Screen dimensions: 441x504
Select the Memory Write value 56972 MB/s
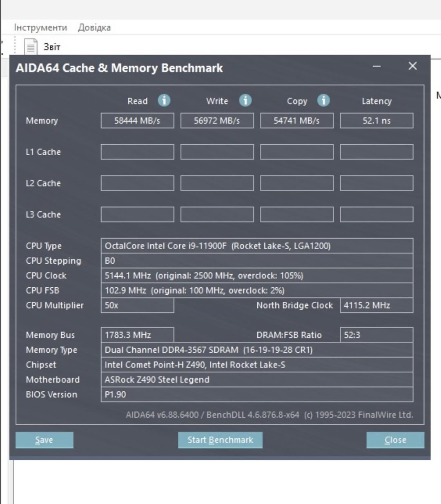(x=217, y=121)
